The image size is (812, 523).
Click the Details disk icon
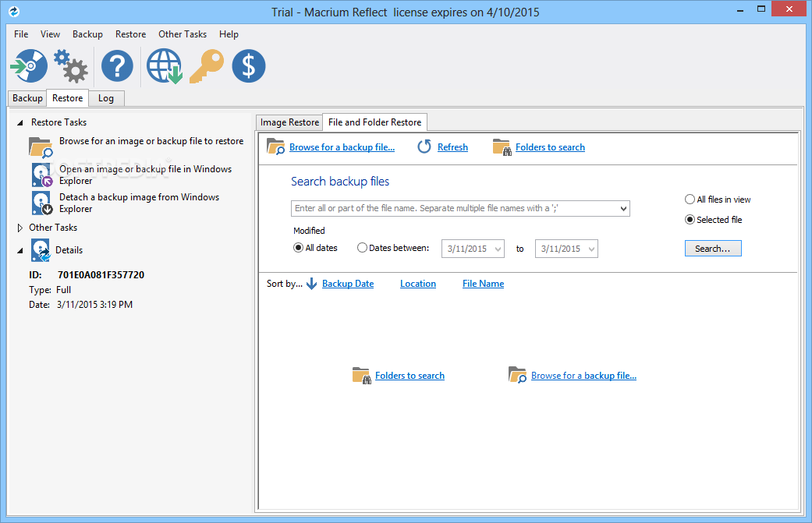pos(41,250)
